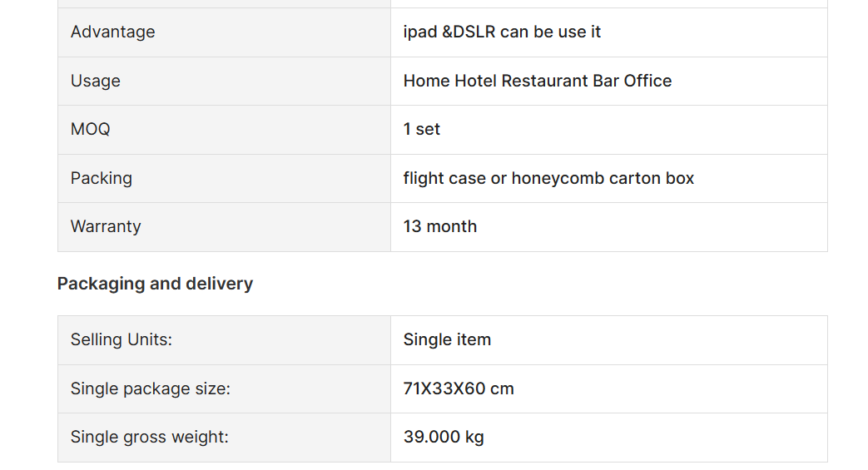Click the '71X33X60 cm' dimensions value
The image size is (868, 470).
[459, 388]
